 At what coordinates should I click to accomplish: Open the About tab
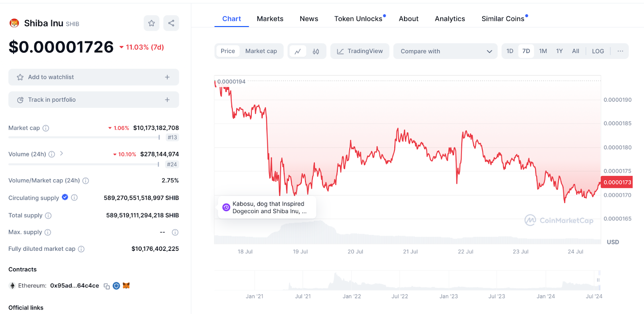pos(409,19)
